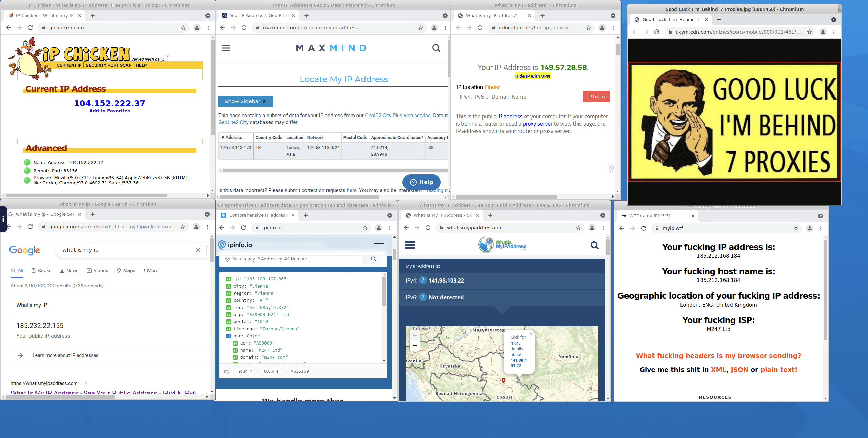
Task: Click the MaxMind search magnifier icon
Action: [x=436, y=48]
